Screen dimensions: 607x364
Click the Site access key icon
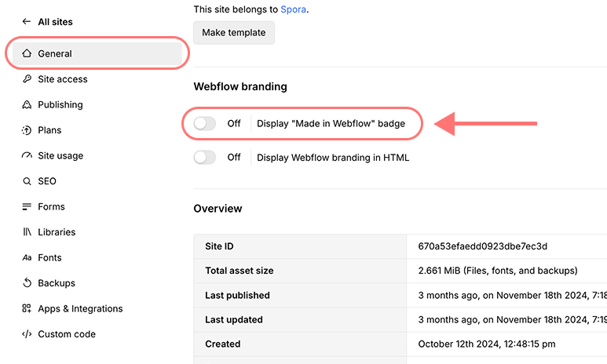(27, 79)
